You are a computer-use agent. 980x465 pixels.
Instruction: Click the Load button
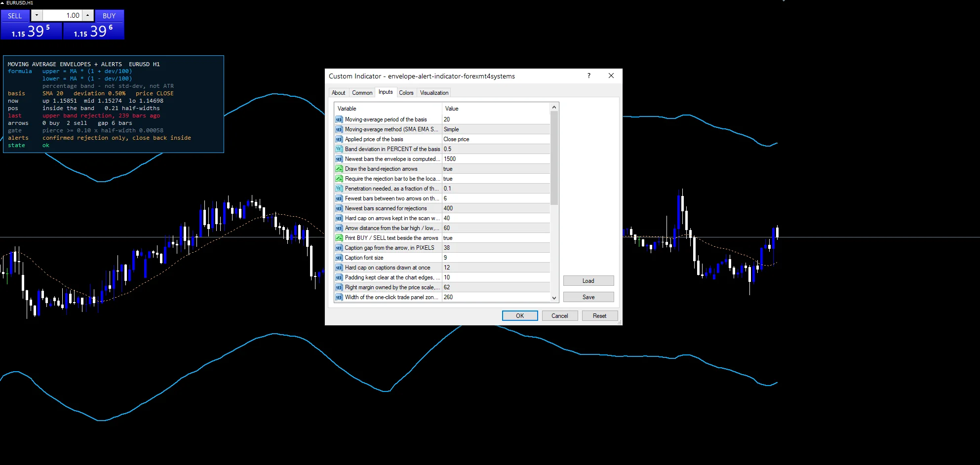tap(588, 281)
